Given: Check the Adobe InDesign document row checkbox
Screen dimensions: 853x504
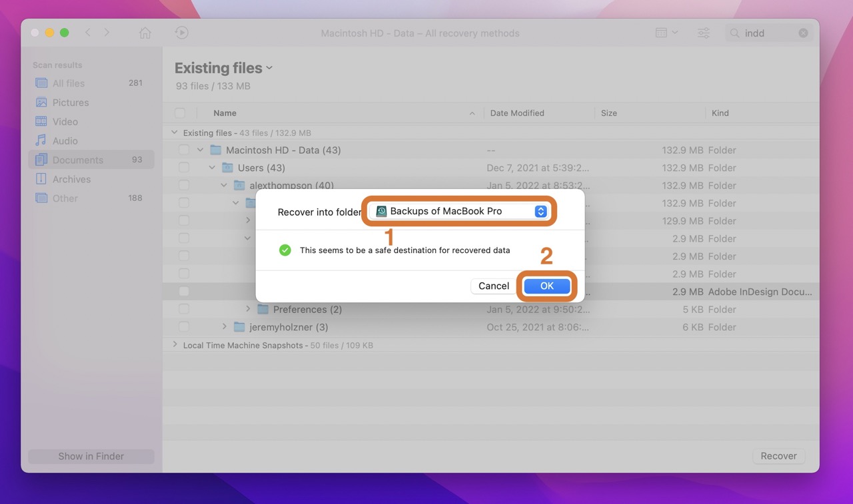Looking at the screenshot, I should (184, 292).
